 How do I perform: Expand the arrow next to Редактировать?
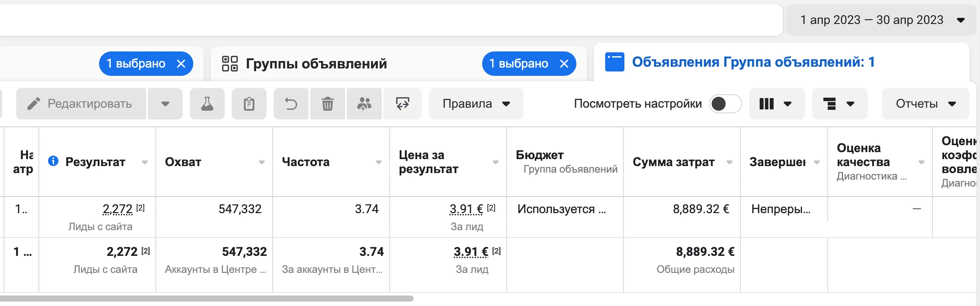(165, 104)
